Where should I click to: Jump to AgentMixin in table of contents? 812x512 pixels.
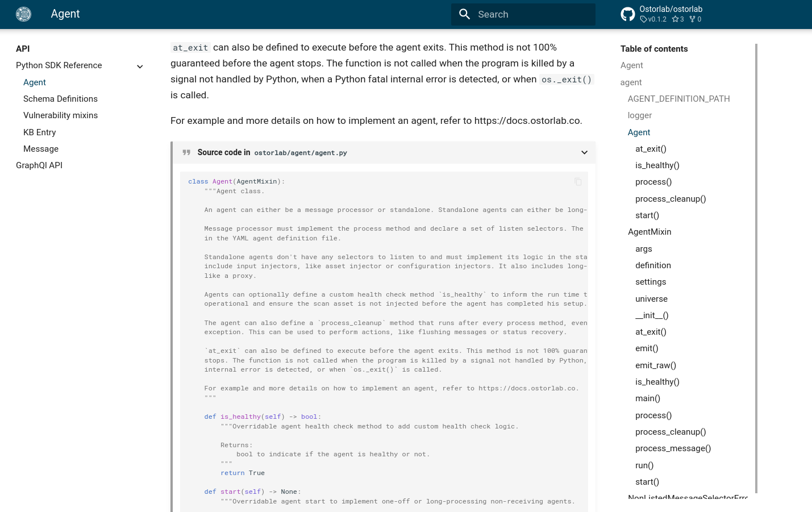(649, 232)
